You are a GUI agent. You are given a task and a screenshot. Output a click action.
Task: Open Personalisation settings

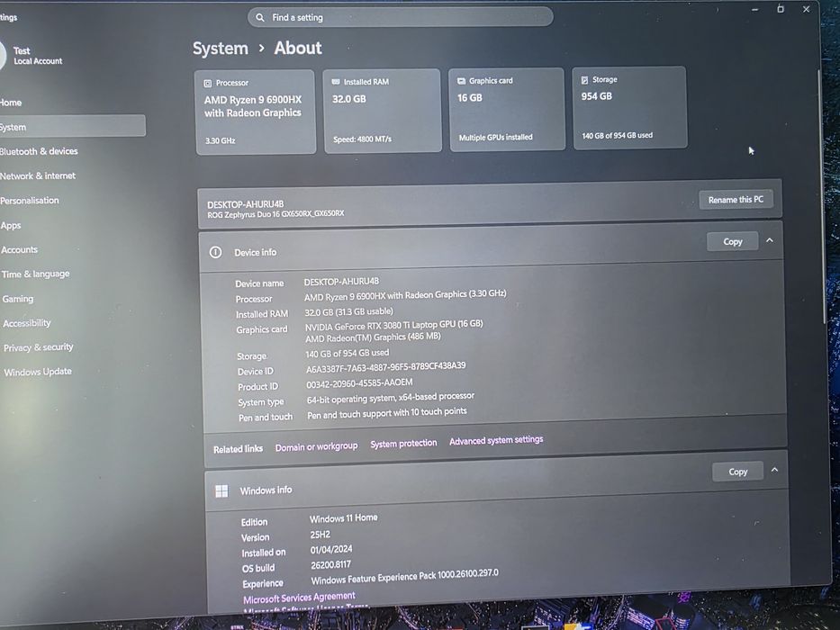(30, 201)
